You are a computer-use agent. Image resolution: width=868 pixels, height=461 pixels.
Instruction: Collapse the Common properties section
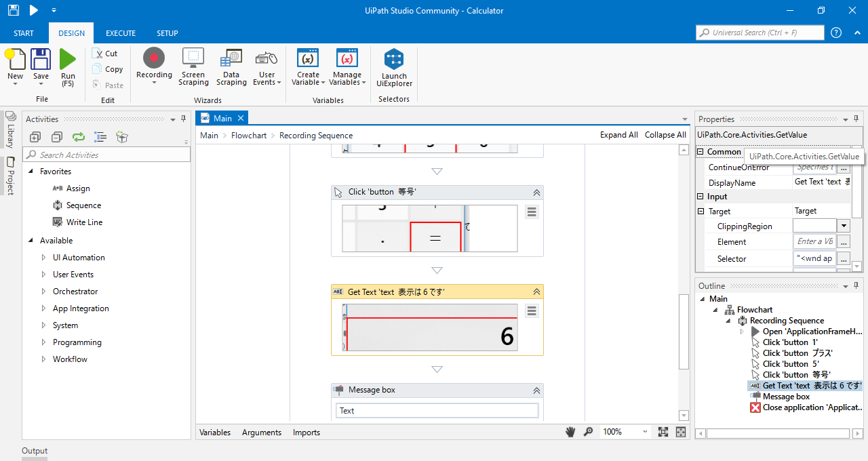coord(701,152)
